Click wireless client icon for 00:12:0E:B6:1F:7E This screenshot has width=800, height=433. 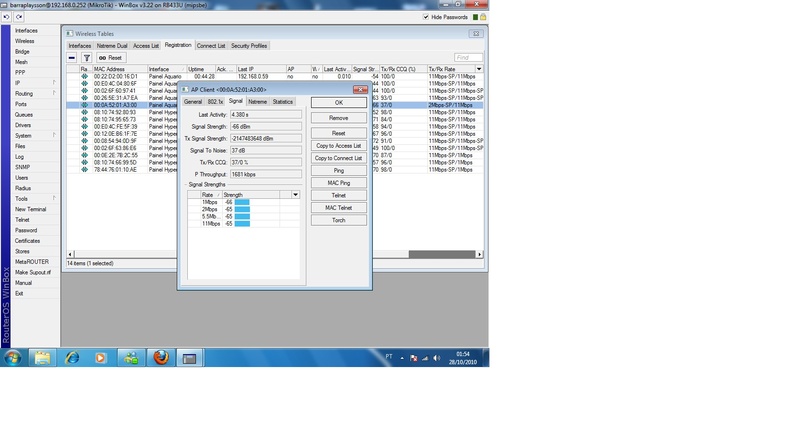coord(84,133)
